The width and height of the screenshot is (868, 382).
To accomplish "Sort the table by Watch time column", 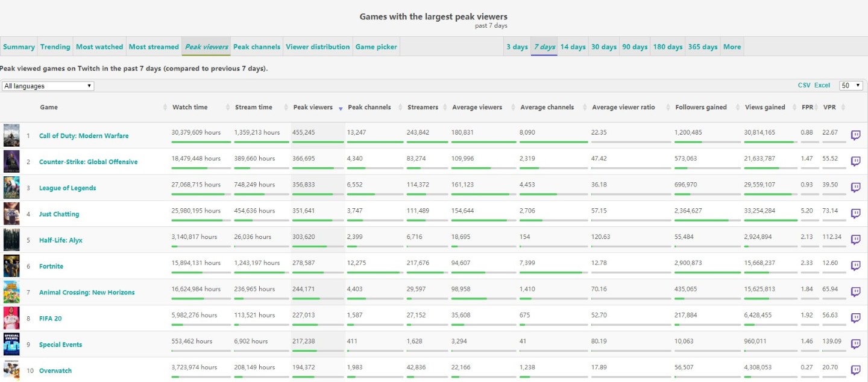I will (190, 107).
